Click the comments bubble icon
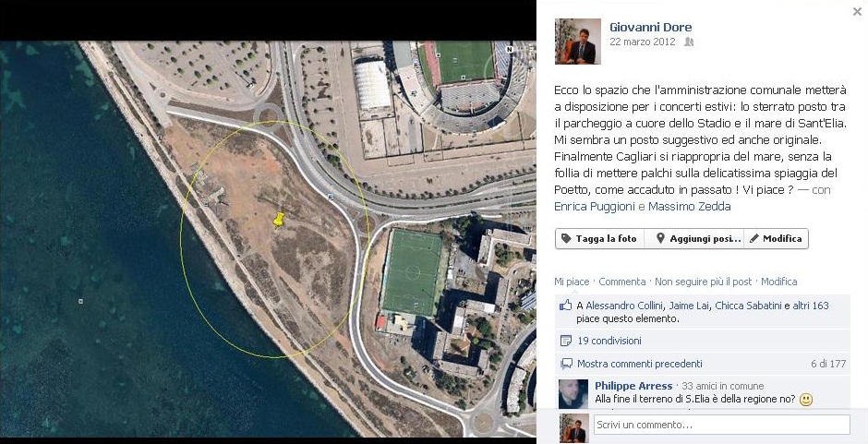 (566, 364)
